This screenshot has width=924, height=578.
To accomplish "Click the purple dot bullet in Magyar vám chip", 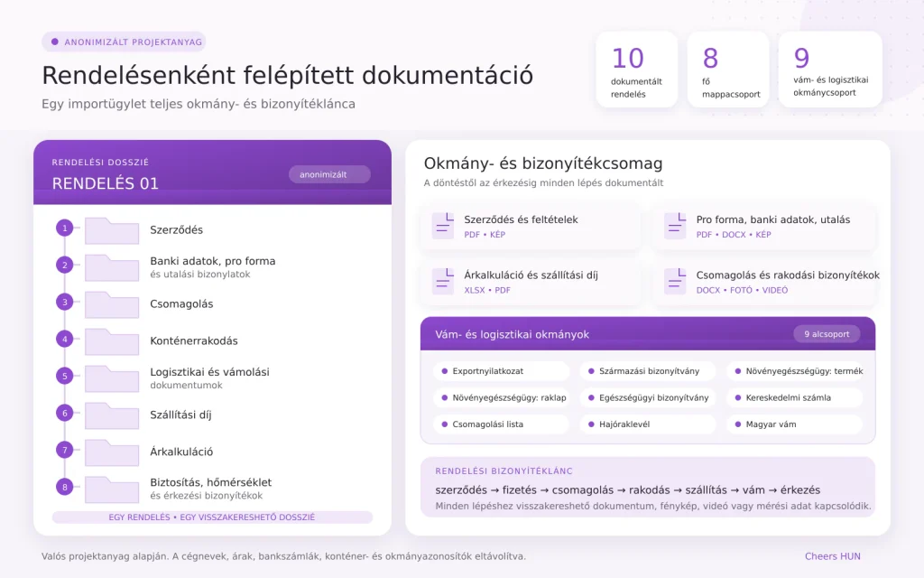I will [x=738, y=424].
